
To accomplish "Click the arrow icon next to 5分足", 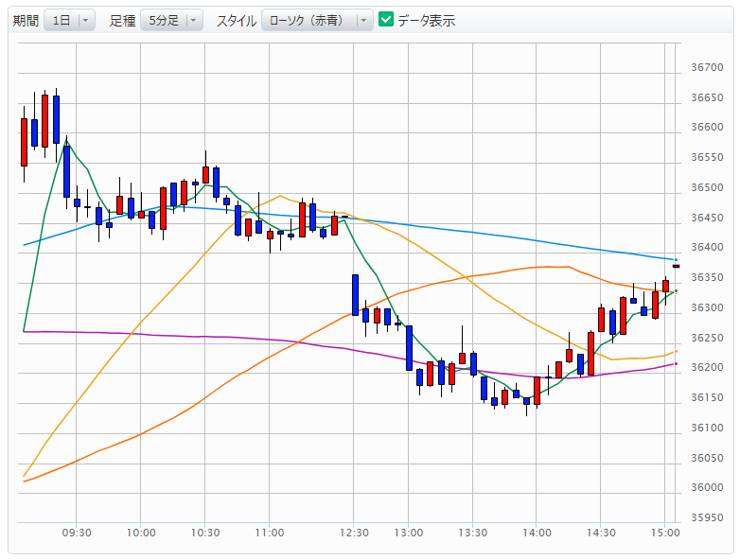I will point(193,20).
